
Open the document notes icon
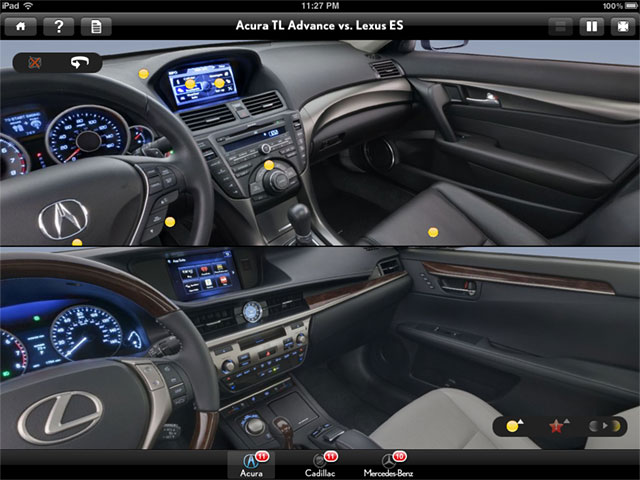click(95, 26)
